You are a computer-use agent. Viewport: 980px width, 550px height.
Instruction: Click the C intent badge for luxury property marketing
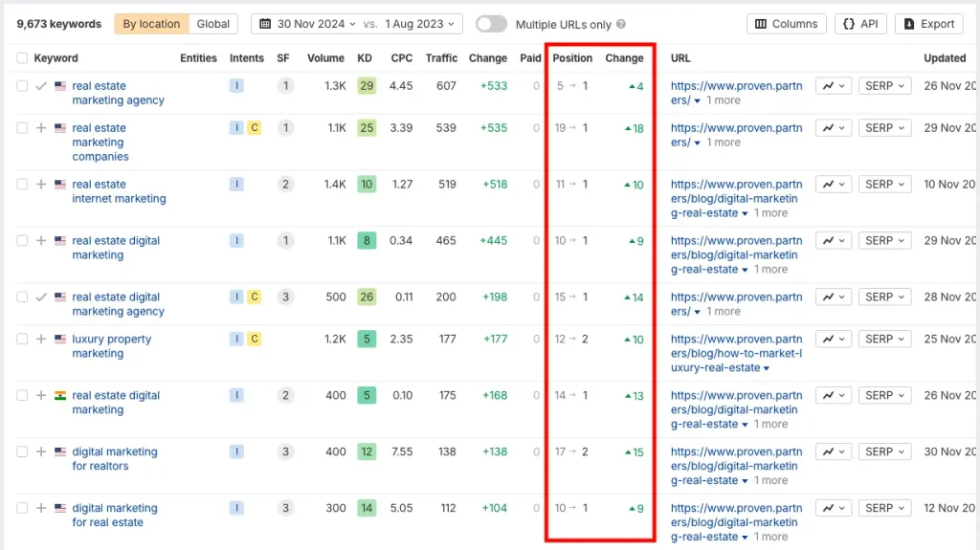pyautogui.click(x=254, y=339)
